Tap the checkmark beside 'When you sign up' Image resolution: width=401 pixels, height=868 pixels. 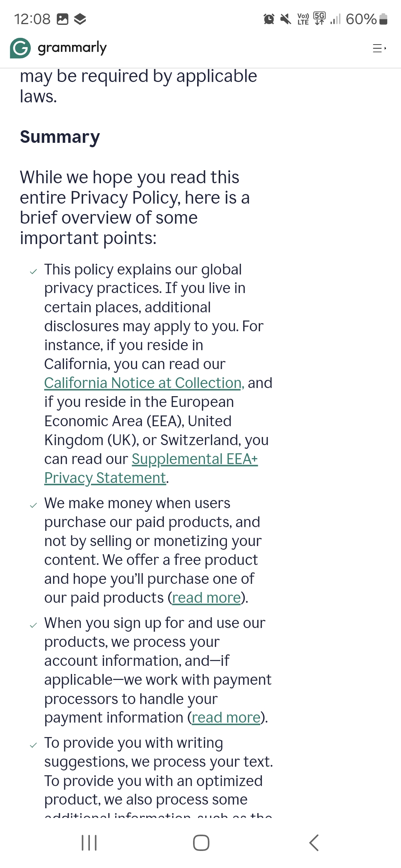pyautogui.click(x=33, y=625)
